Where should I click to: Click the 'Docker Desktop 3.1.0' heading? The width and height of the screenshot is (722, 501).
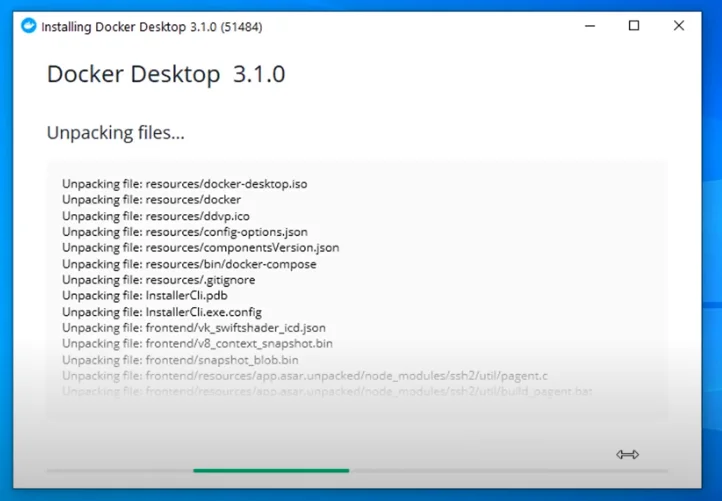point(166,74)
